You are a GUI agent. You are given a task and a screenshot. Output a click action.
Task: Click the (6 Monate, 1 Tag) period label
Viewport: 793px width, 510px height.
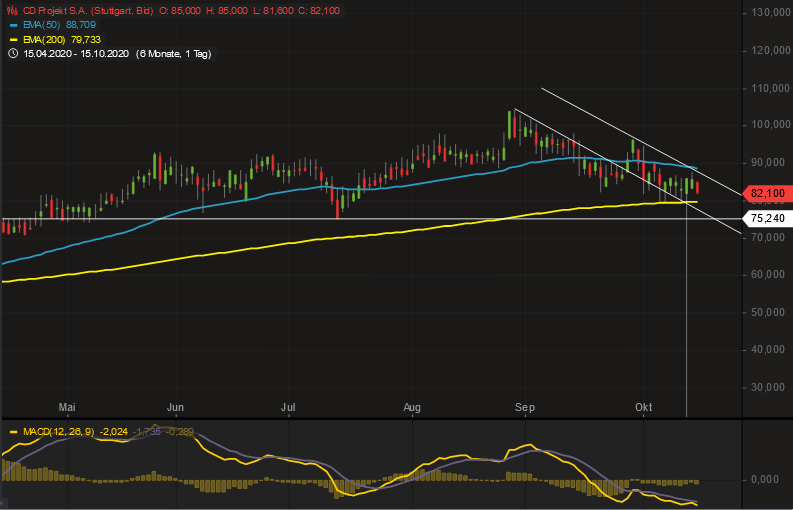pos(173,54)
